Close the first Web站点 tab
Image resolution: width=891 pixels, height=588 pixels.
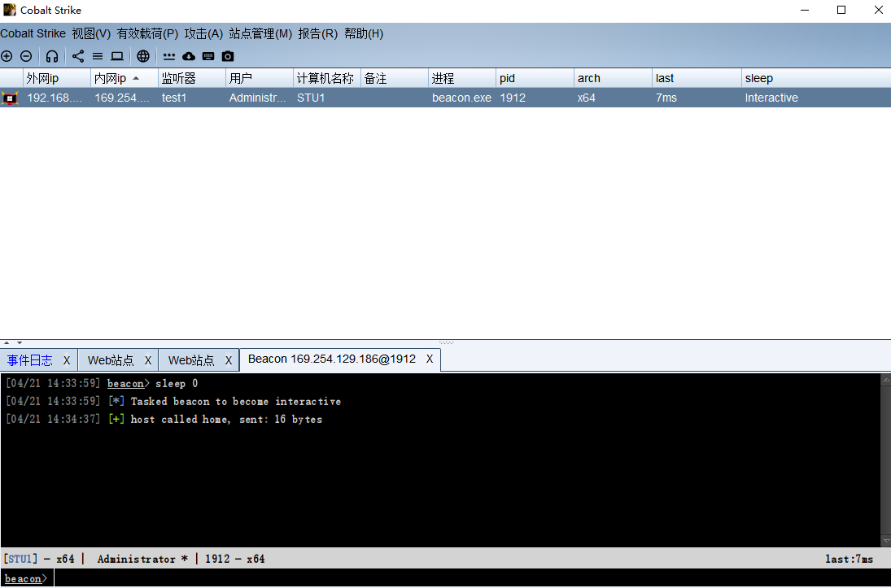click(148, 360)
